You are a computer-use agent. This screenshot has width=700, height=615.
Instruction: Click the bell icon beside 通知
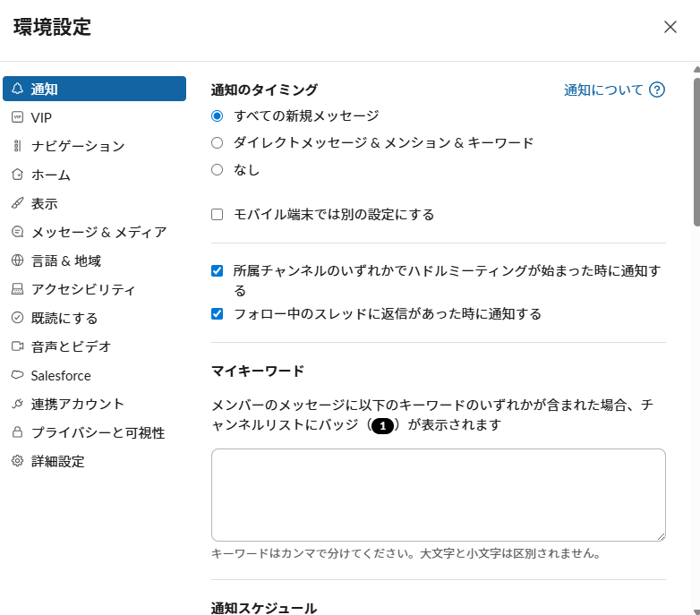[17, 89]
